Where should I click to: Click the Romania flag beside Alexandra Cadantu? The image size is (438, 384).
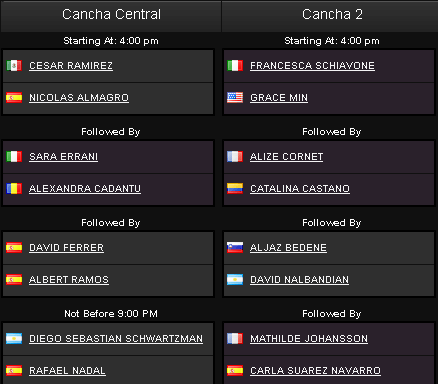point(14,188)
